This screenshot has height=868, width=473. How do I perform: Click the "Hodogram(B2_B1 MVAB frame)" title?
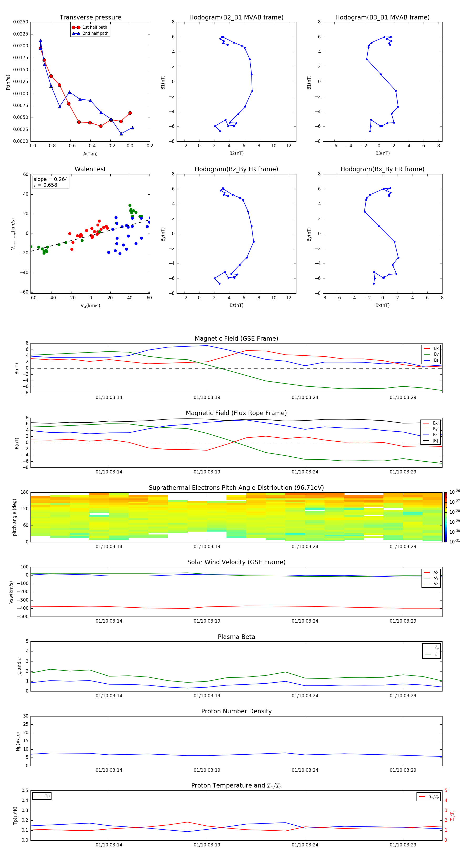pyautogui.click(x=236, y=17)
